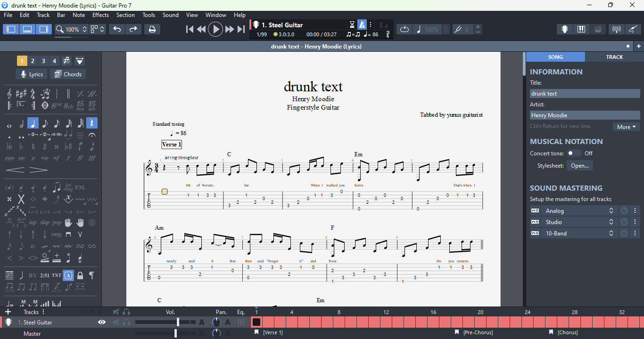Toggle the metronome icon
The image size is (644, 339).
[x=362, y=25]
